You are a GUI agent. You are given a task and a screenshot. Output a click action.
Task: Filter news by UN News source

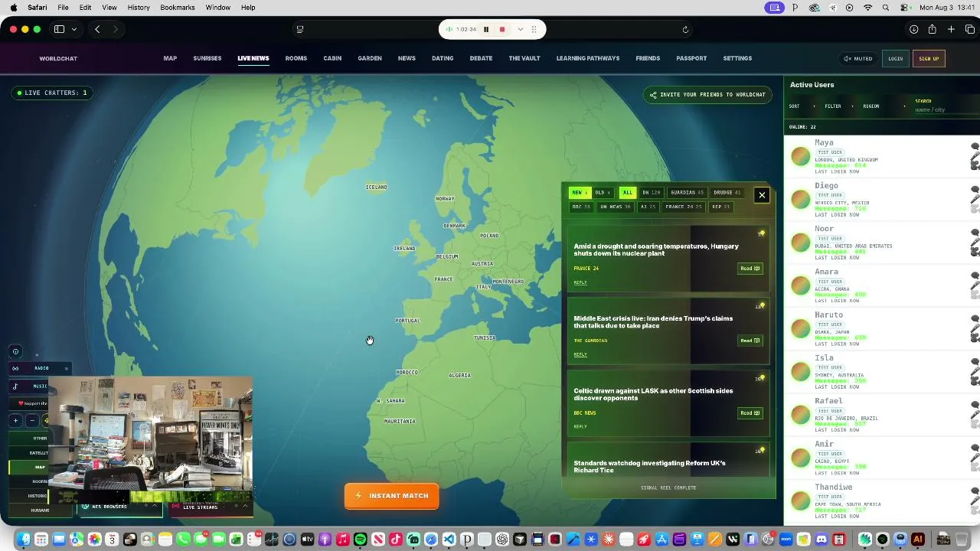tap(615, 207)
